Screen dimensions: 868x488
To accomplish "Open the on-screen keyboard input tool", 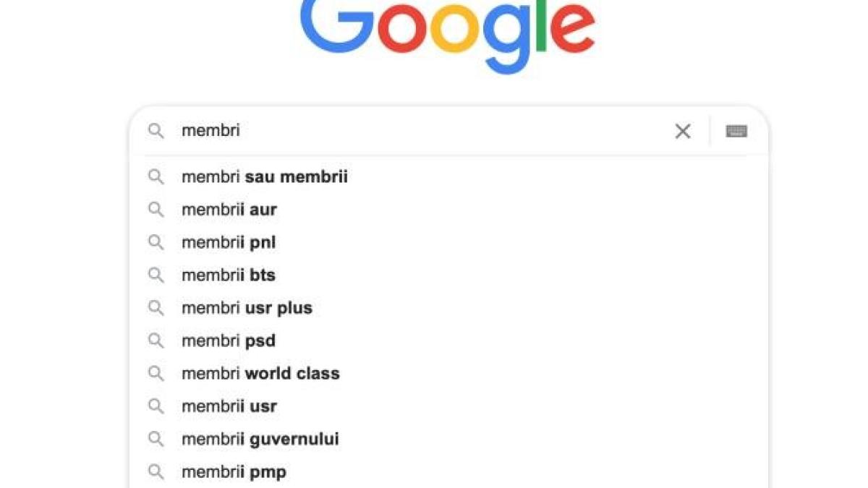I will (x=736, y=132).
